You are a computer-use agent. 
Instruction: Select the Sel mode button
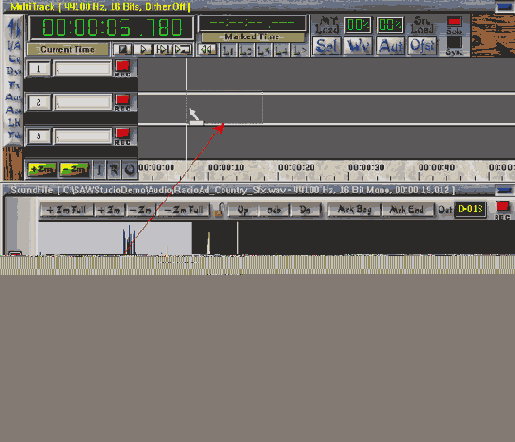click(326, 46)
